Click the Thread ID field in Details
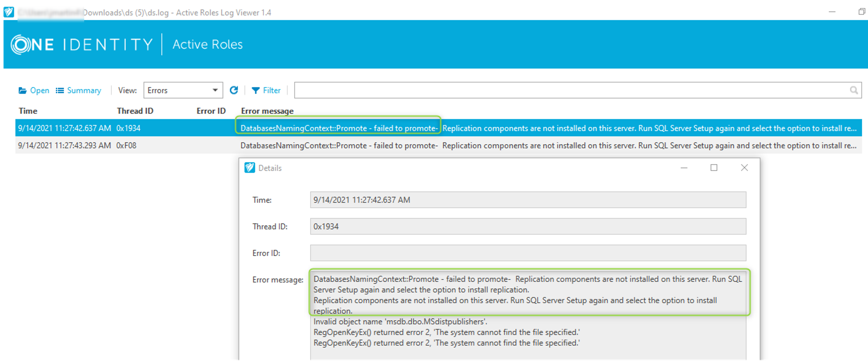Image resolution: width=868 pixels, height=361 pixels. pos(528,226)
